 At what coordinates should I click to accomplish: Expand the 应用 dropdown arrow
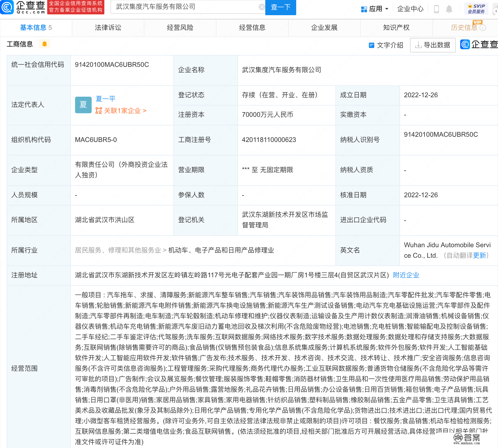387,9
